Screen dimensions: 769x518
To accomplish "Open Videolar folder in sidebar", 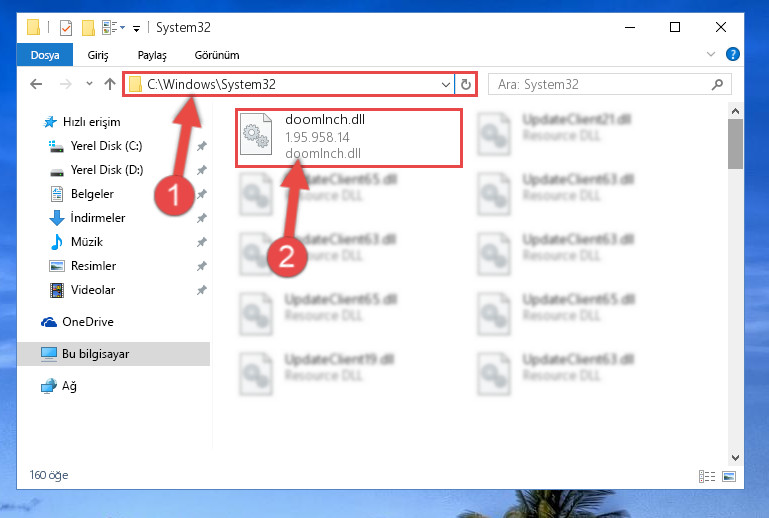I will point(82,290).
